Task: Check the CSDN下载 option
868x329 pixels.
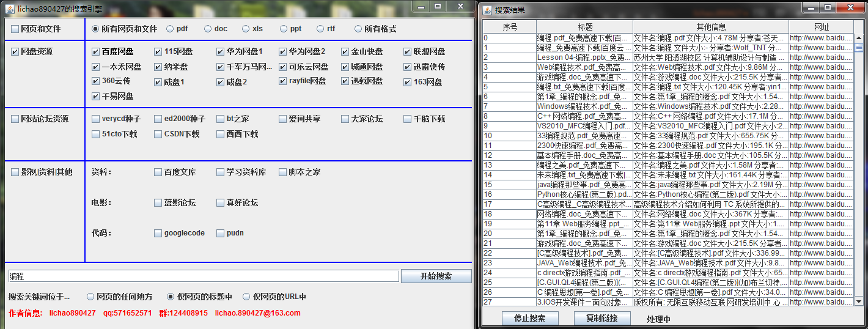Action: tap(158, 135)
